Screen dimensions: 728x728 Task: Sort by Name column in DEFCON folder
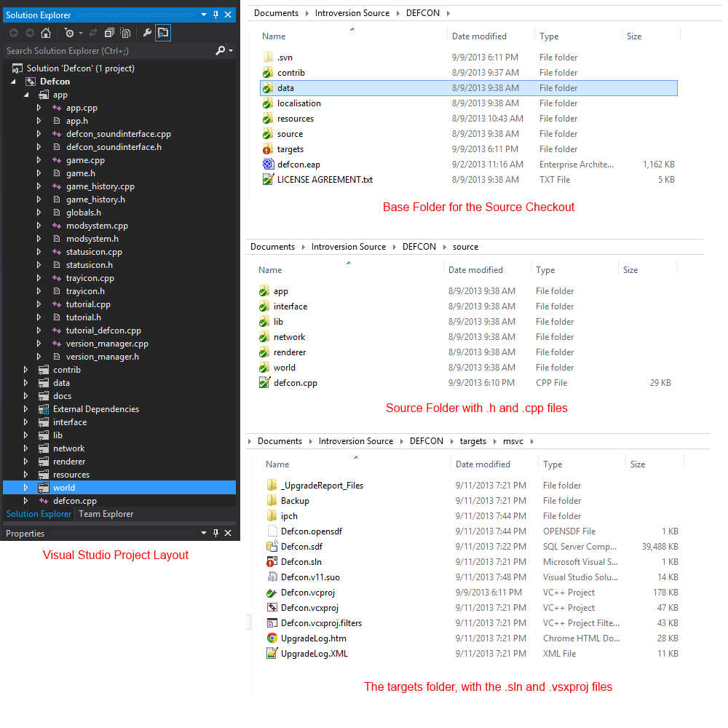click(x=274, y=36)
